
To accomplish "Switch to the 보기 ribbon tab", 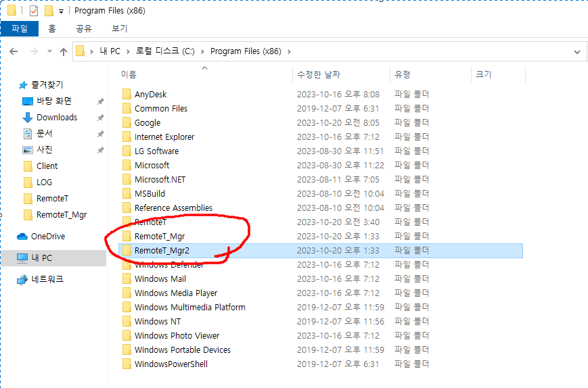I will pos(120,28).
